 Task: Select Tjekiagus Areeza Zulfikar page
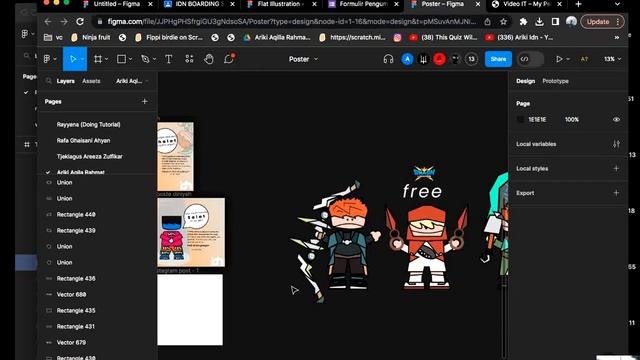coord(89,156)
